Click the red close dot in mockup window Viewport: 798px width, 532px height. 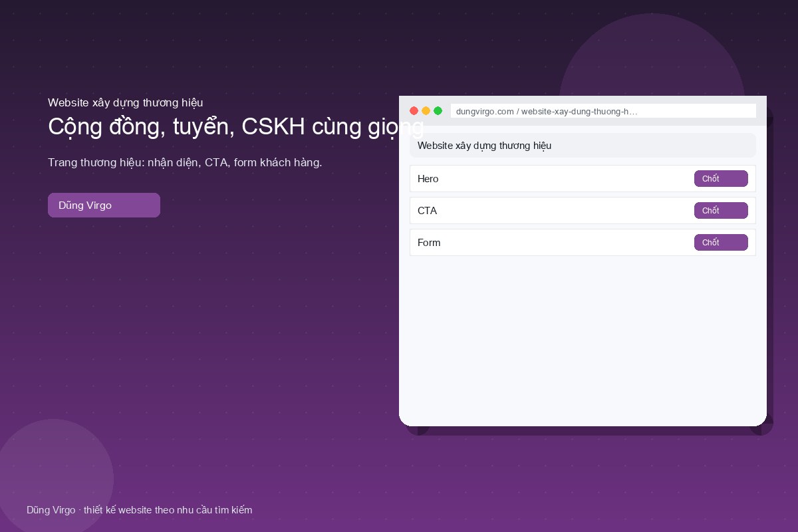click(414, 111)
